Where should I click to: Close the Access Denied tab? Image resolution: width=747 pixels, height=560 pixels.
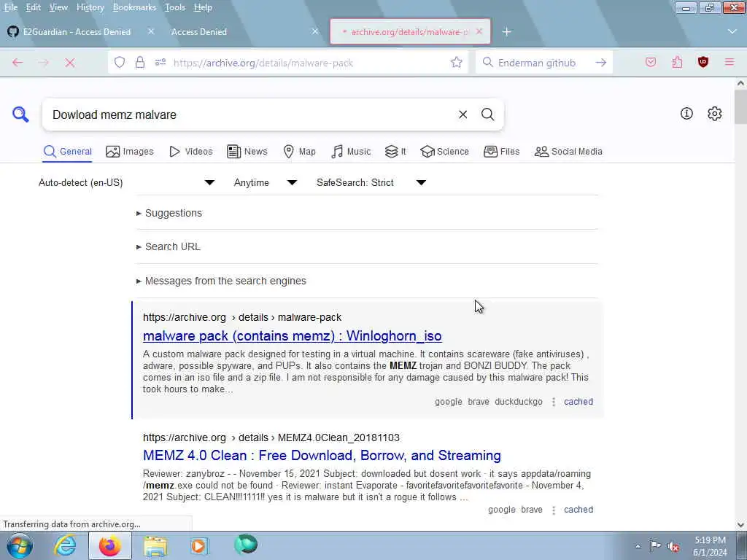[315, 31]
